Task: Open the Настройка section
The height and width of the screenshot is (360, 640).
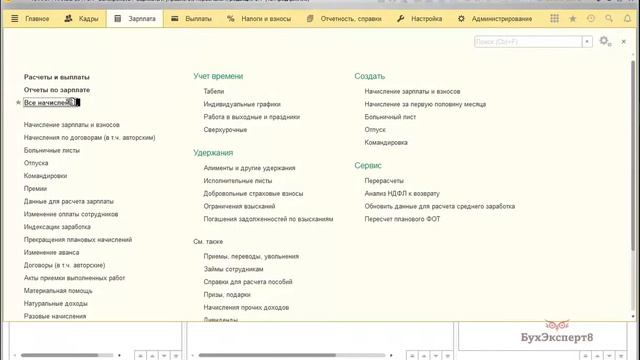Action: coord(419,19)
